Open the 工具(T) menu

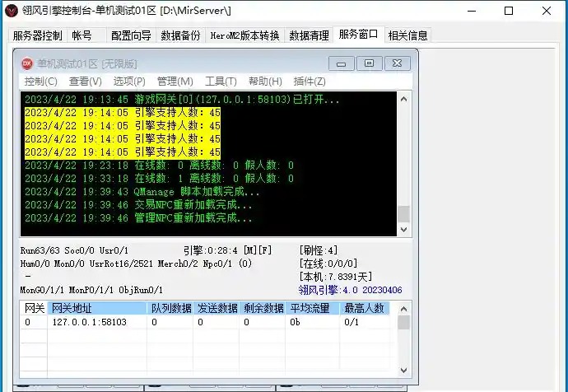point(221,82)
